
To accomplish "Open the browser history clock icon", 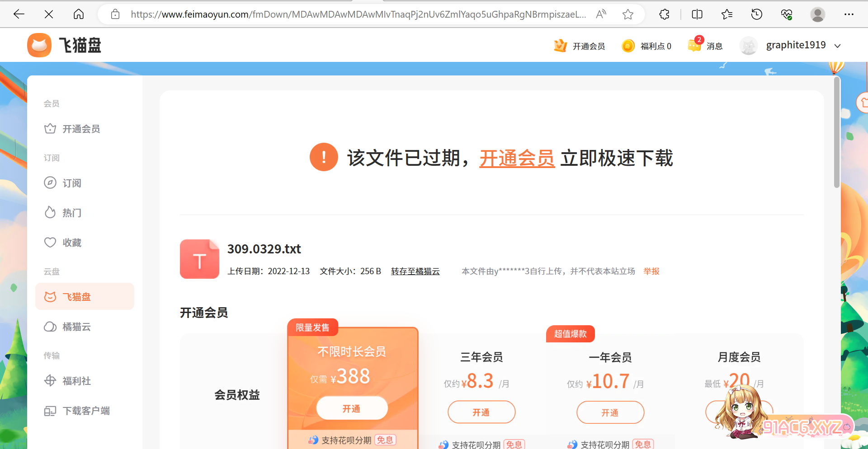I will (x=756, y=14).
